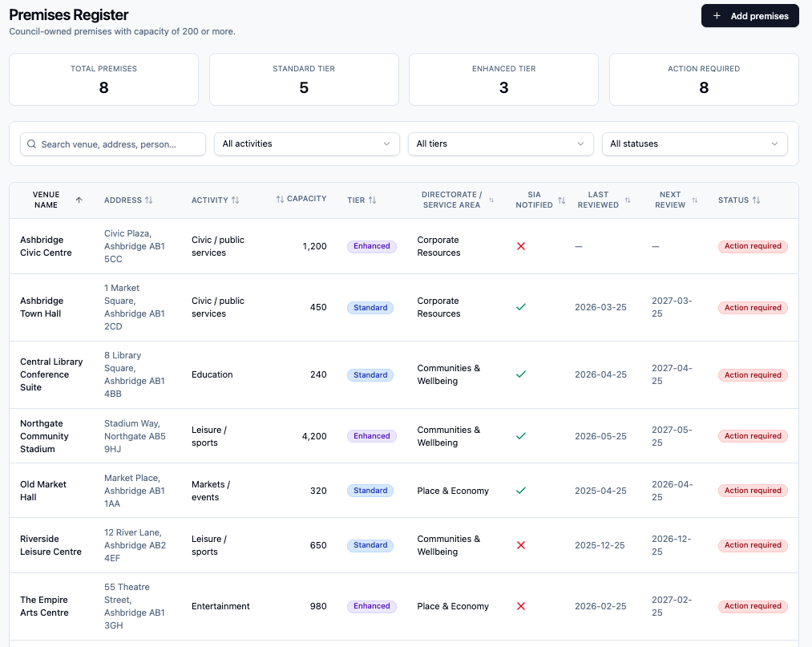Select Central Library Conference Suite venue name
Image resolution: width=812 pixels, height=647 pixels.
51,374
